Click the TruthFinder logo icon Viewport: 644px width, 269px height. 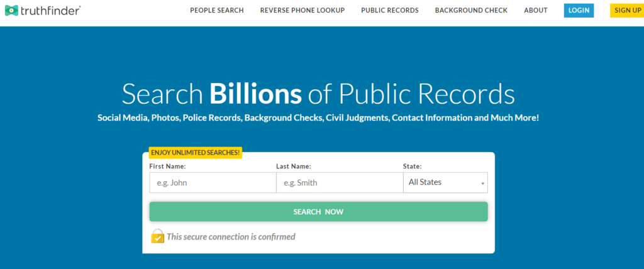coord(11,11)
